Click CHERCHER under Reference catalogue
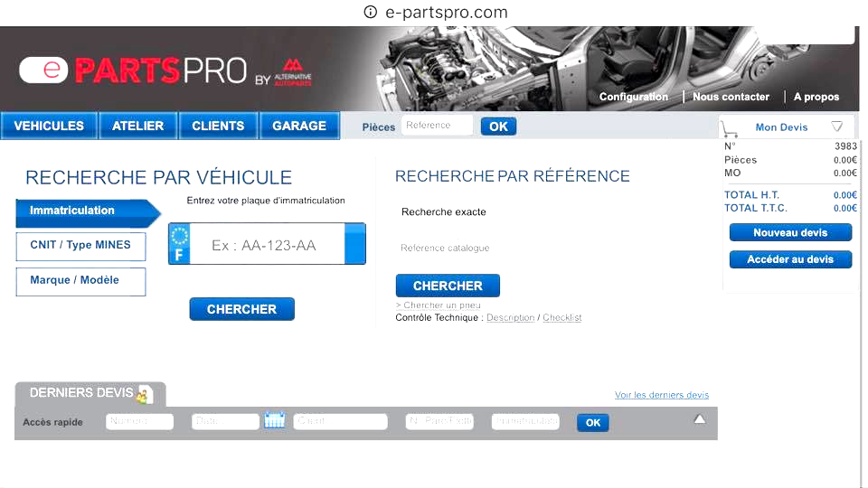868x488 pixels. pyautogui.click(x=448, y=286)
